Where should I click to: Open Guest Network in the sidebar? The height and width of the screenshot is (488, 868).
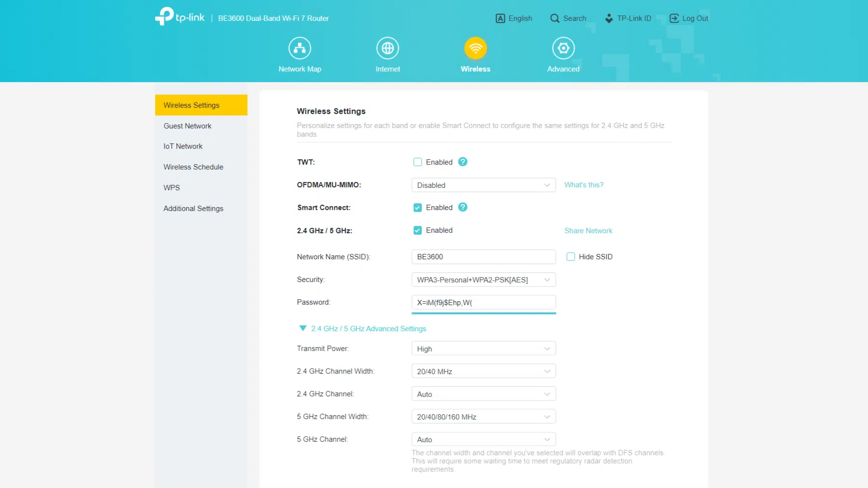pyautogui.click(x=187, y=126)
